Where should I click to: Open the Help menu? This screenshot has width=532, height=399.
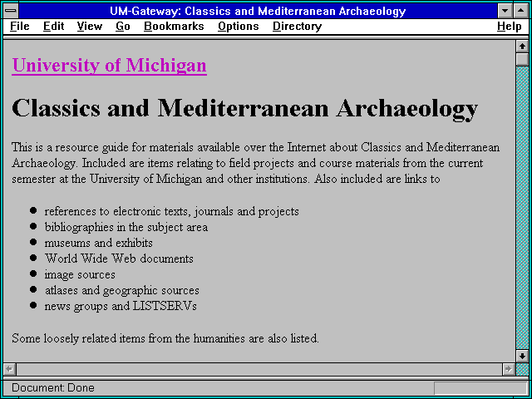click(x=510, y=26)
